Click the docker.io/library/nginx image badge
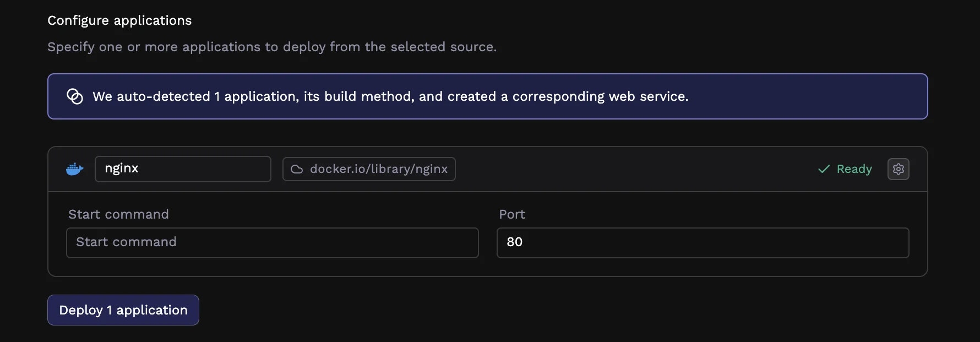The height and width of the screenshot is (342, 980). click(x=368, y=169)
